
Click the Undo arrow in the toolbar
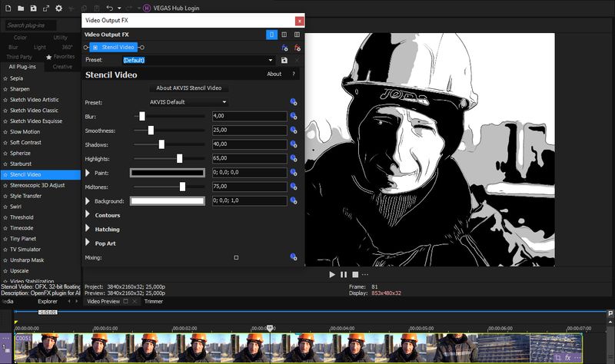pyautogui.click(x=109, y=8)
